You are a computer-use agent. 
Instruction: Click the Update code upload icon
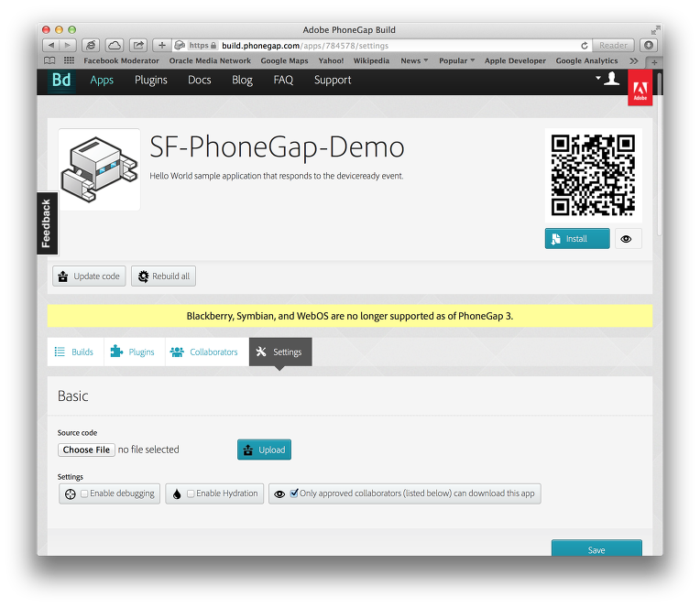pos(63,276)
